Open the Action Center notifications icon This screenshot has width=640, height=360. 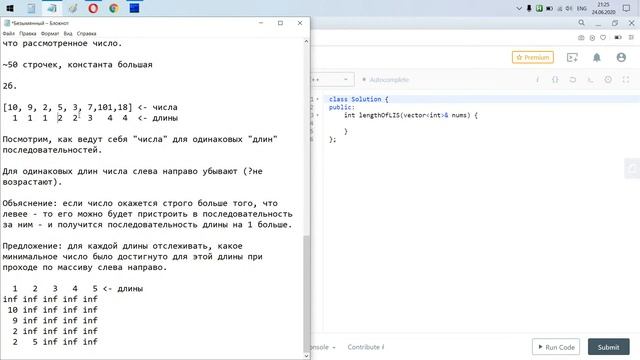(627, 8)
